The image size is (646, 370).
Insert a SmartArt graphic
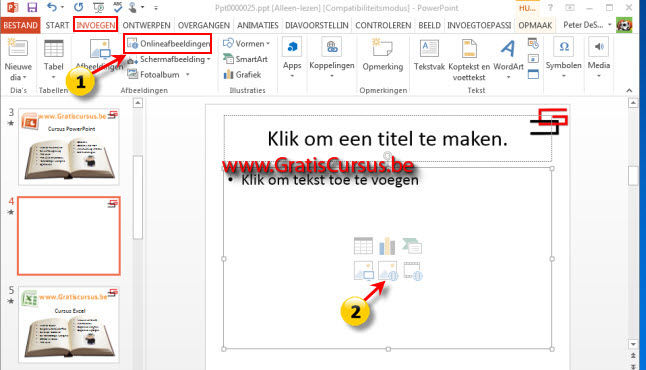(x=246, y=59)
